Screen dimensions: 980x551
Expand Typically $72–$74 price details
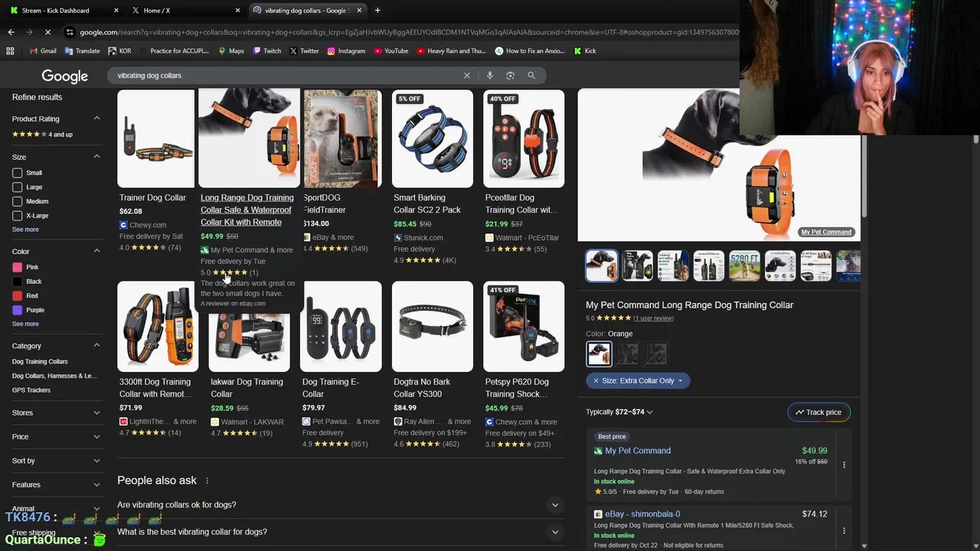click(619, 412)
